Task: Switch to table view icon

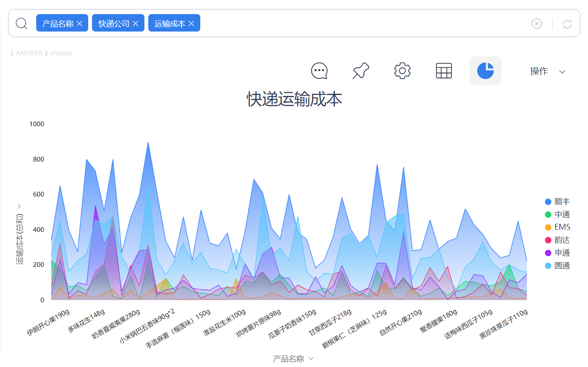Action: tap(444, 71)
